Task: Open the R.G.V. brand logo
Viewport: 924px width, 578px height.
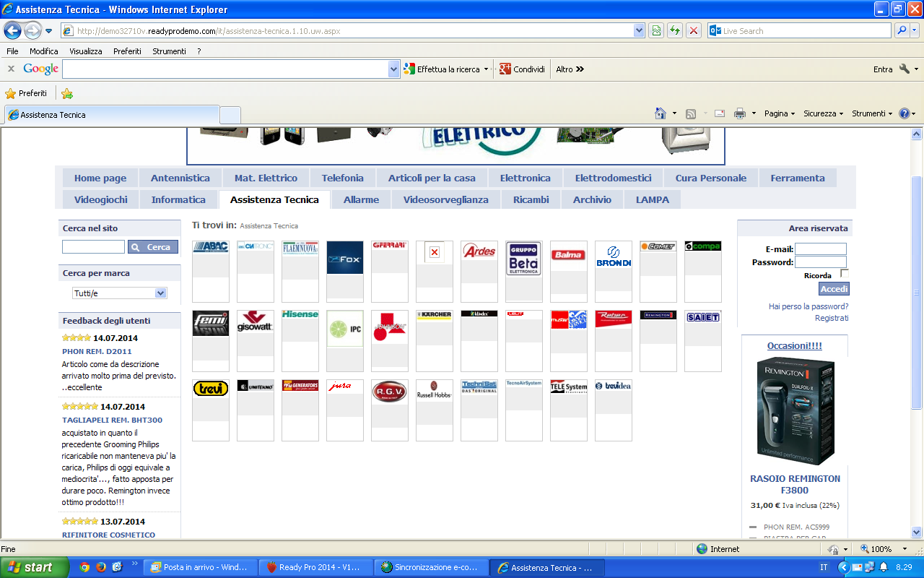Action: (390, 392)
